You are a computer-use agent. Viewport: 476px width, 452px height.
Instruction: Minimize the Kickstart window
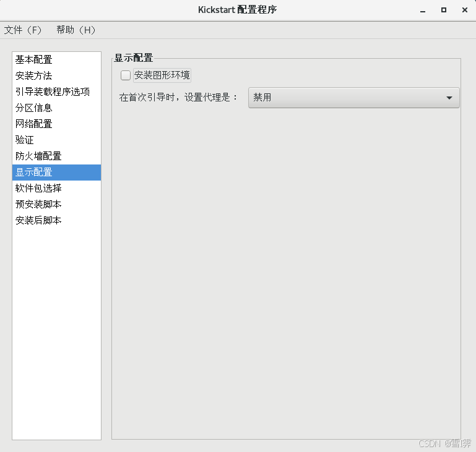[x=423, y=11]
